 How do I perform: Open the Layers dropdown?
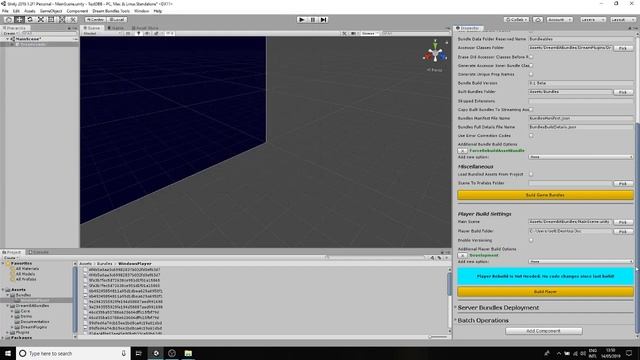coord(592,20)
